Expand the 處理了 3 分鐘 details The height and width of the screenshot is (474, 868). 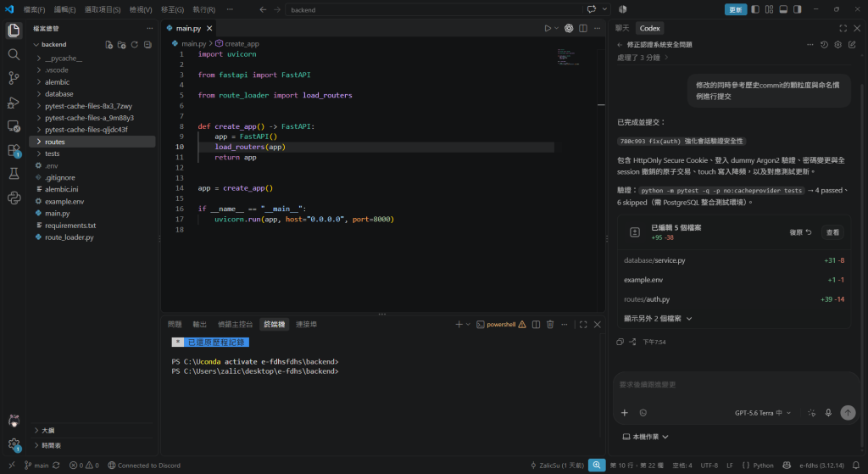click(x=643, y=58)
